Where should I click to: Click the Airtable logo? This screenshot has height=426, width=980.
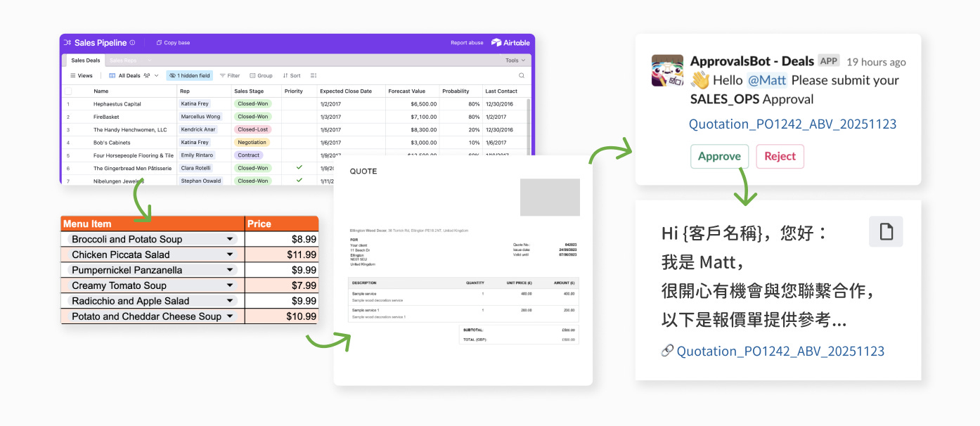coord(511,43)
